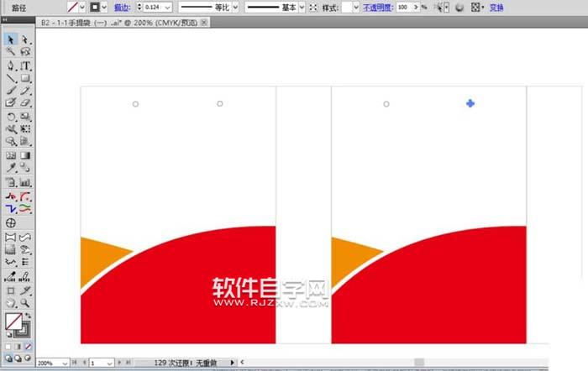Select the Eraser tool

coord(25,102)
